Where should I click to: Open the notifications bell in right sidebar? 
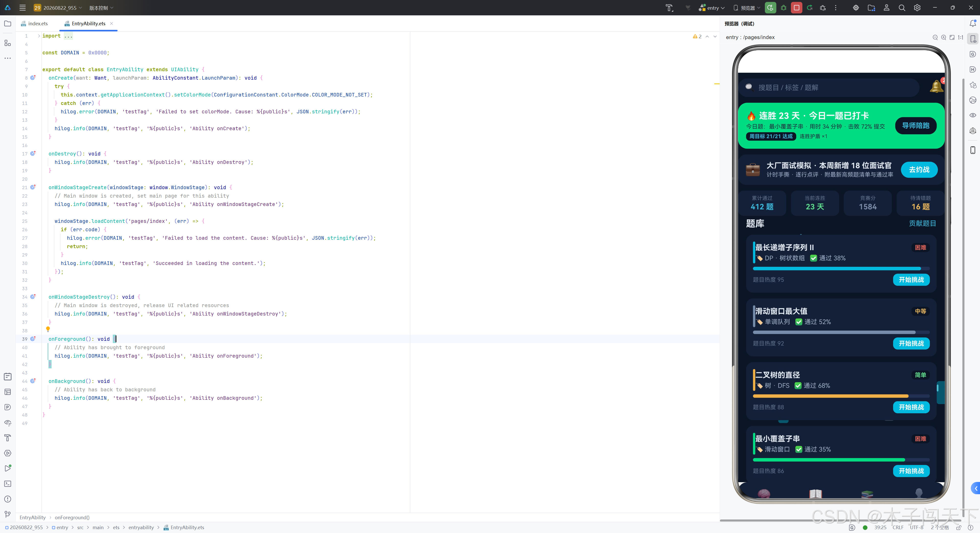(973, 23)
